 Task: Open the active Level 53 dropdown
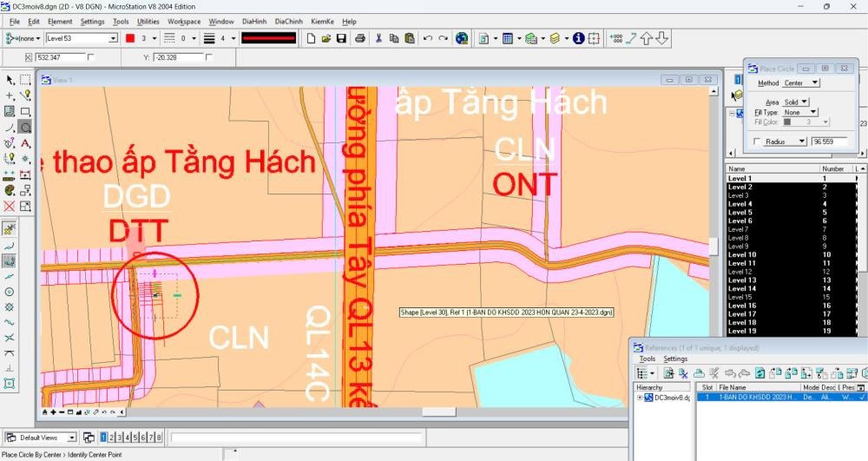113,38
